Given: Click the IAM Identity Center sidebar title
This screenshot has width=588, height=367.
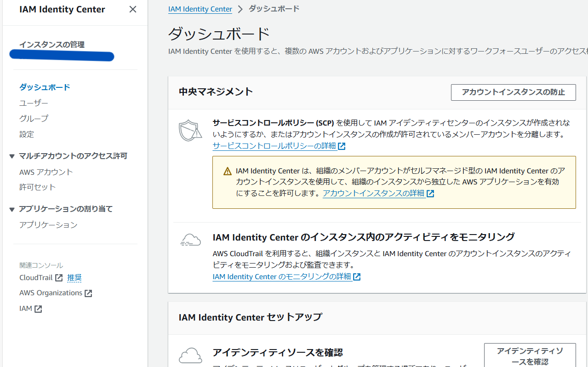Looking at the screenshot, I should click(62, 9).
